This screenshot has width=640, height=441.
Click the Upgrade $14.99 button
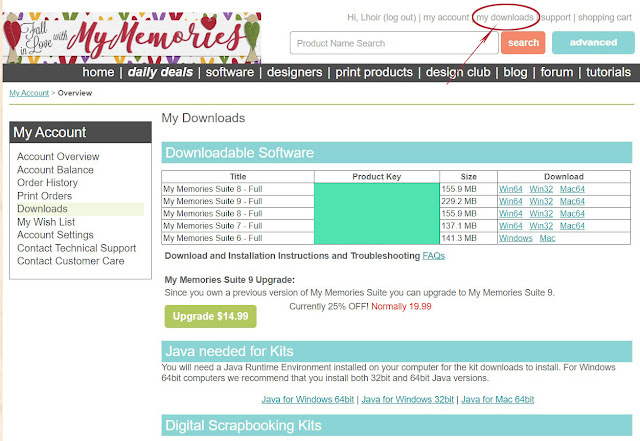pos(210,316)
